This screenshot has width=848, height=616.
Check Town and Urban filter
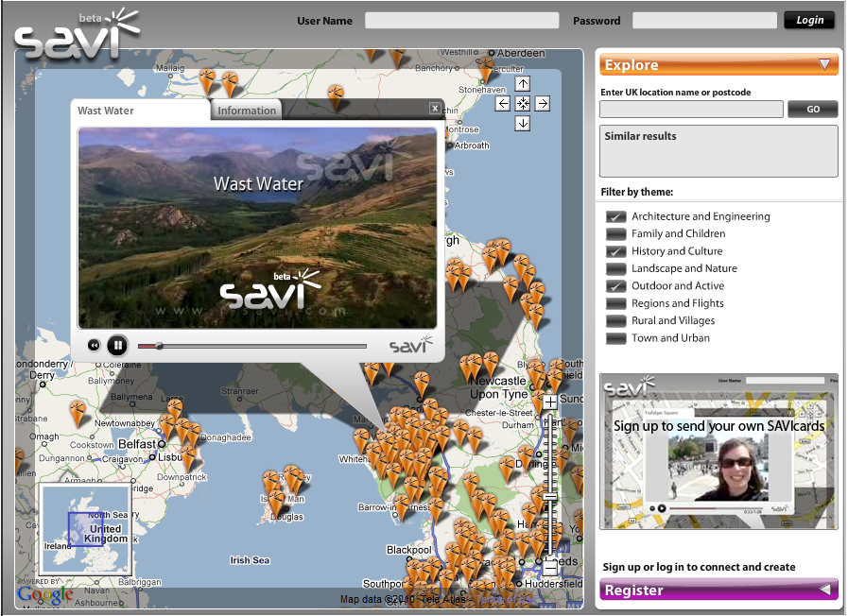616,338
